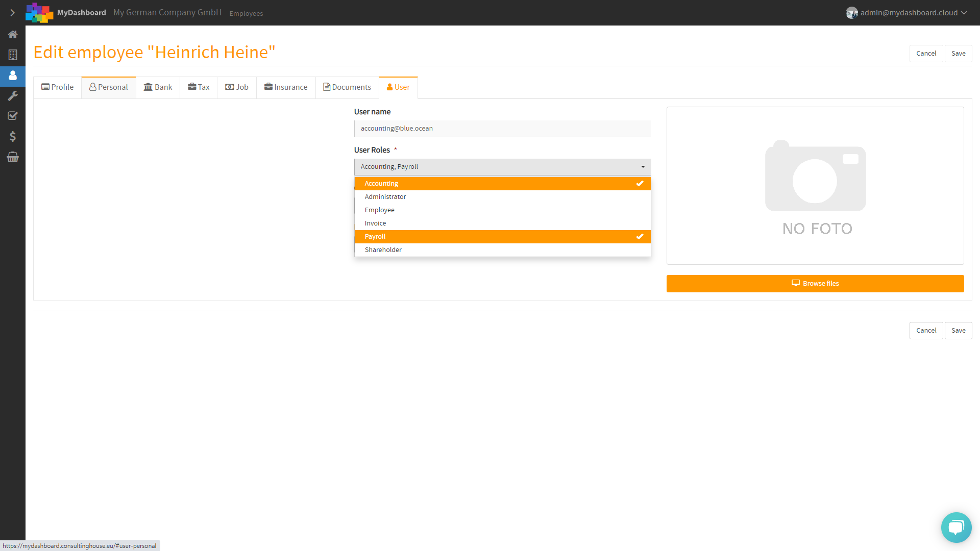Open the Employees breadcrumb link
980x551 pixels.
246,14
